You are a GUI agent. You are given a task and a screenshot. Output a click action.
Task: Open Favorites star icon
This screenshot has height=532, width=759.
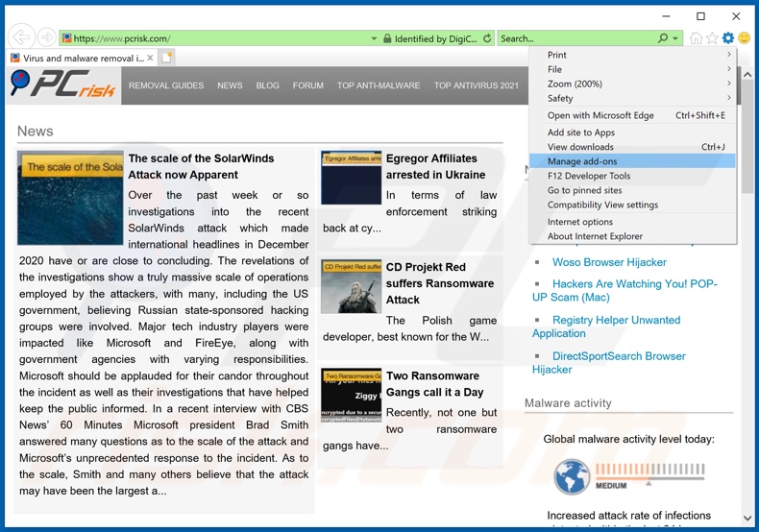[712, 38]
